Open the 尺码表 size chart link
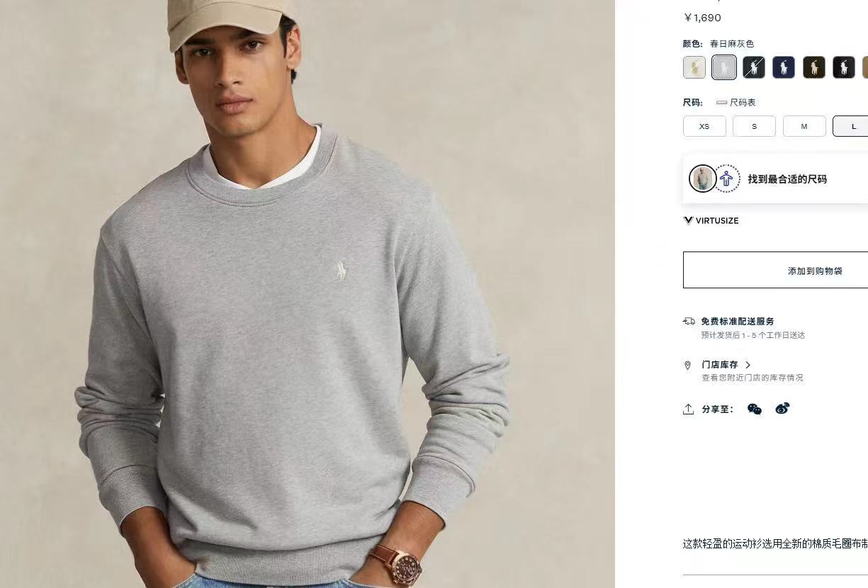The image size is (868, 588). point(736,103)
